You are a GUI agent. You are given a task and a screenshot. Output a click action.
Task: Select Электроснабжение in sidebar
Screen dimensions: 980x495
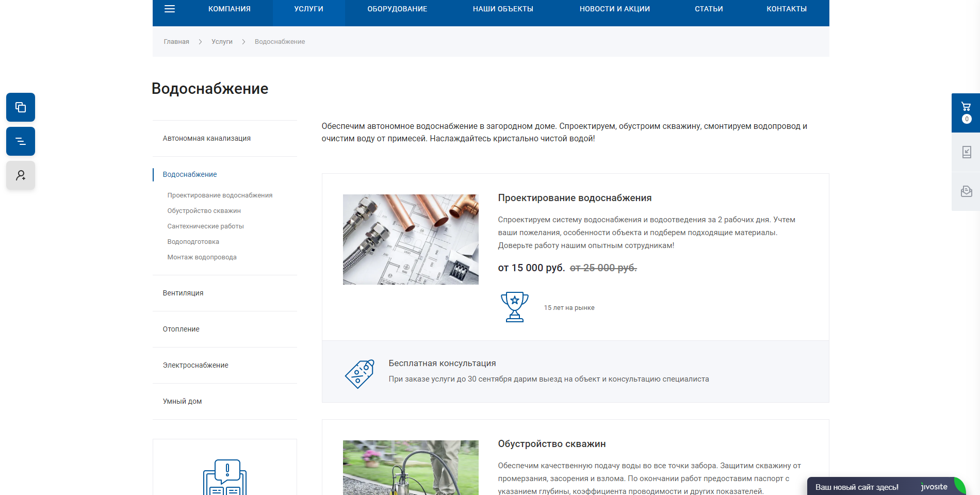point(195,365)
